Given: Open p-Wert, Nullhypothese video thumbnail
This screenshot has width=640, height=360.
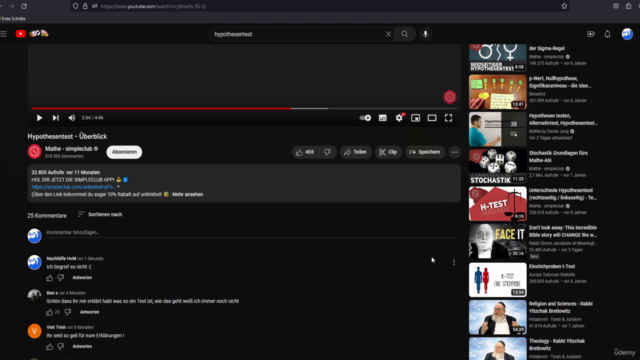Looking at the screenshot, I should click(498, 92).
